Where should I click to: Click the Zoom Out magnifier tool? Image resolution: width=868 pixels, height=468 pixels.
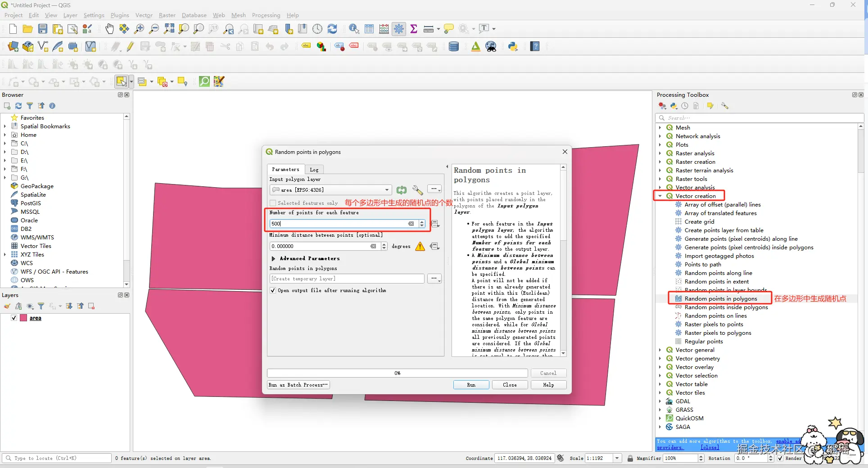coord(154,29)
